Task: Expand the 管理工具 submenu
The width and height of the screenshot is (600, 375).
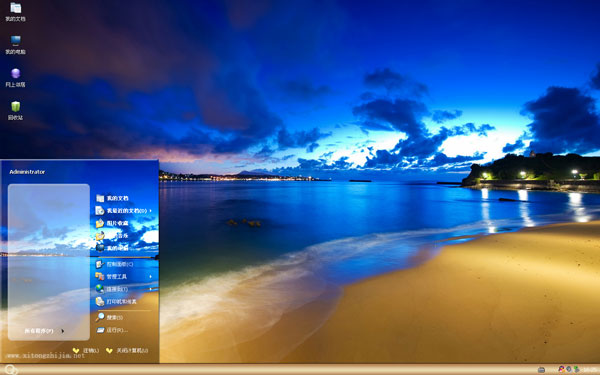Action: click(124, 276)
